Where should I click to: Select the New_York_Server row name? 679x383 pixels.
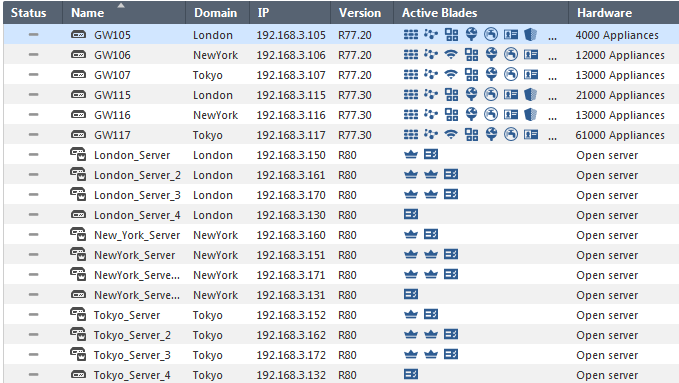137,235
